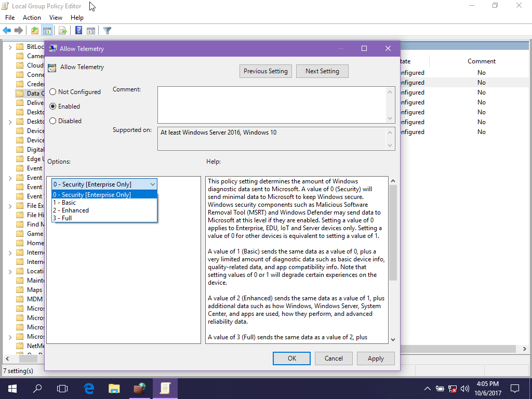532x399 pixels.
Task: Open the Help menu
Action: click(77, 18)
